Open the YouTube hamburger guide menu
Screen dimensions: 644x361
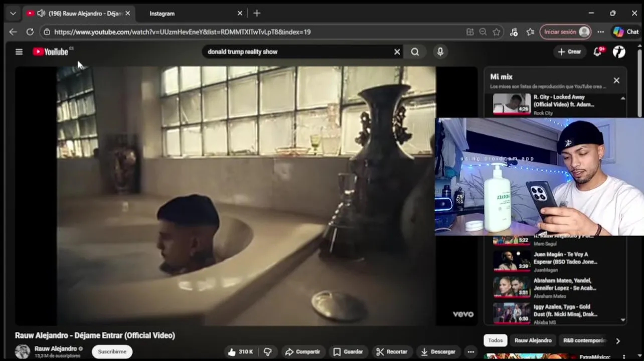point(19,52)
